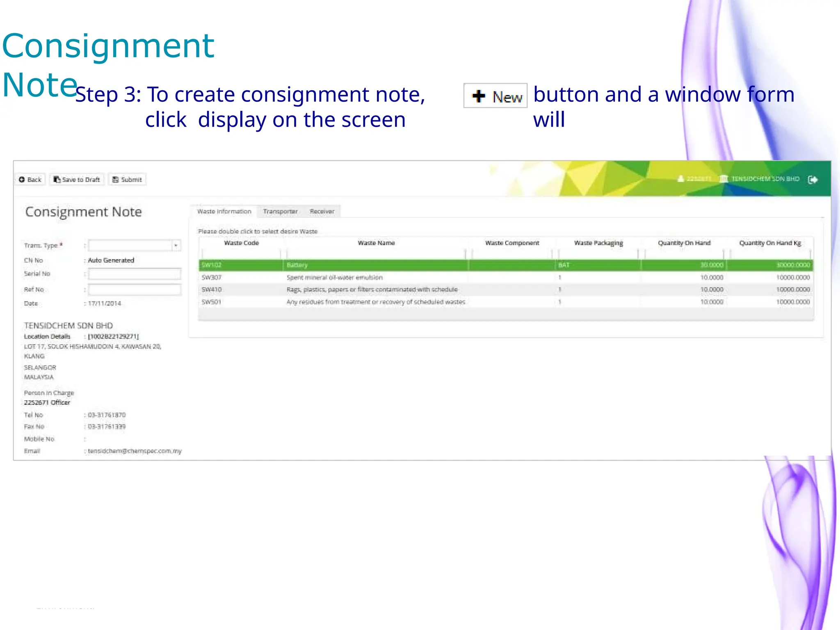This screenshot has height=630, width=840.
Task: Click the Ref No input field
Action: pos(135,290)
